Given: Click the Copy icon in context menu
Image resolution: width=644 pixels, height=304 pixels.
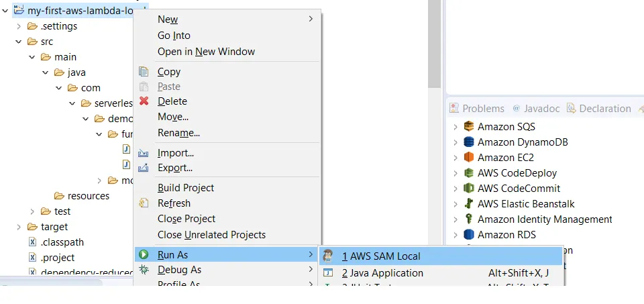Looking at the screenshot, I should click(144, 72).
